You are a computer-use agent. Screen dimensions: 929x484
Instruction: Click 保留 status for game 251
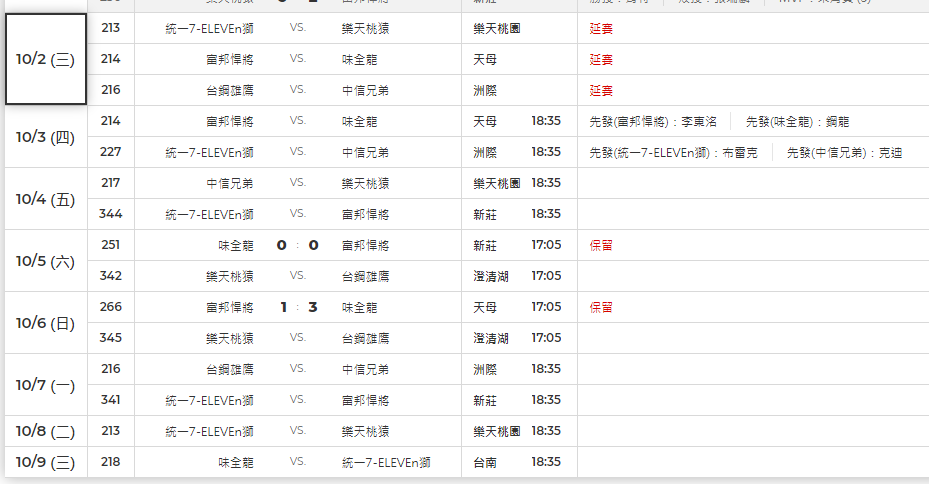[x=601, y=245]
